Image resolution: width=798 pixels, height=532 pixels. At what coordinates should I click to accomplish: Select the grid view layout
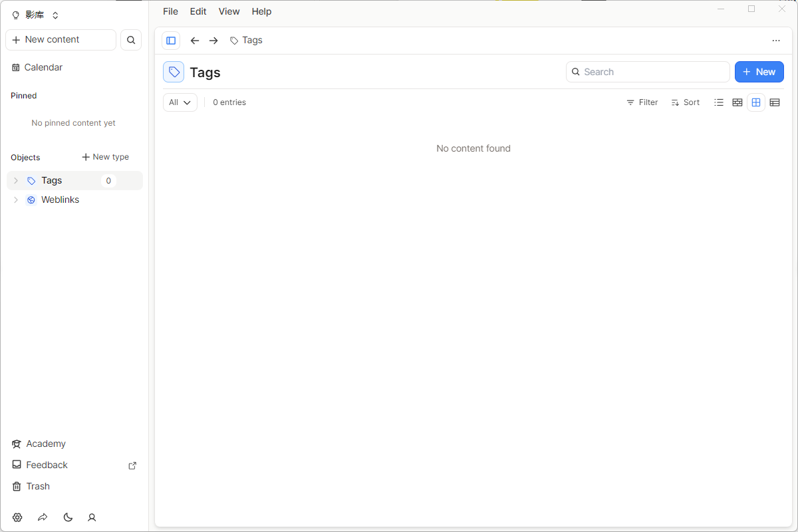(x=756, y=102)
